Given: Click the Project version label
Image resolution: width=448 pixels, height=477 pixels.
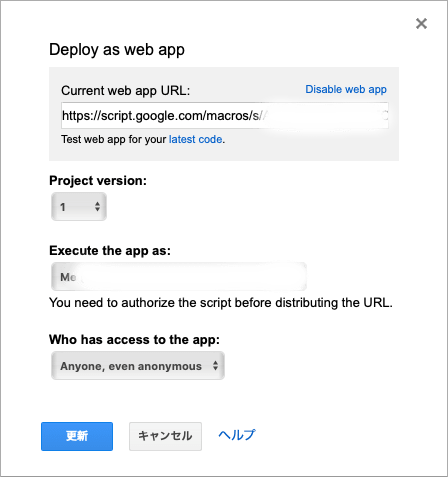Looking at the screenshot, I should pyautogui.click(x=98, y=181).
